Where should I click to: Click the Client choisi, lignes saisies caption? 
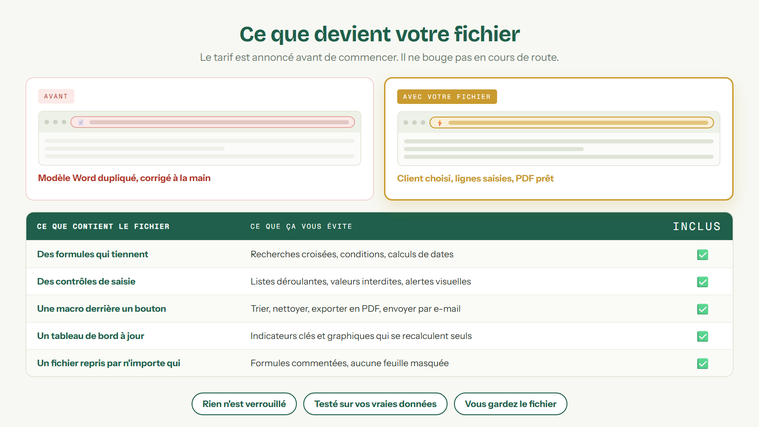pyautogui.click(x=475, y=179)
